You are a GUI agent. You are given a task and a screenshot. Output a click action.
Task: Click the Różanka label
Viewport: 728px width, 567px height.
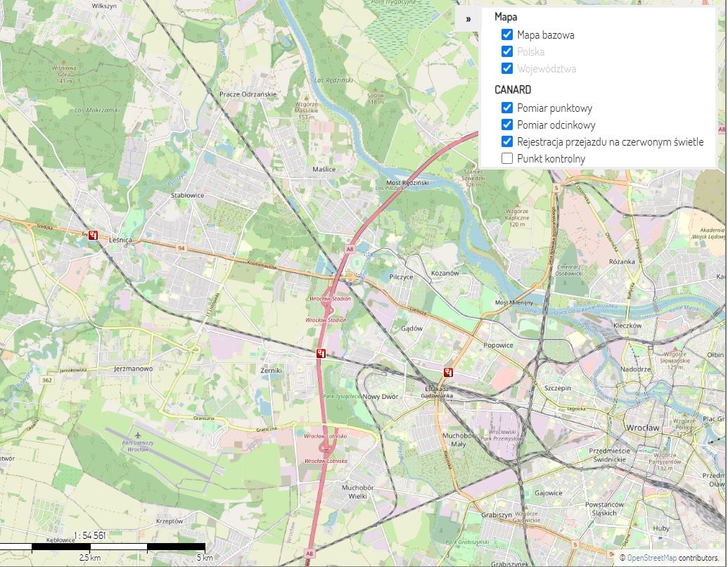[622, 262]
